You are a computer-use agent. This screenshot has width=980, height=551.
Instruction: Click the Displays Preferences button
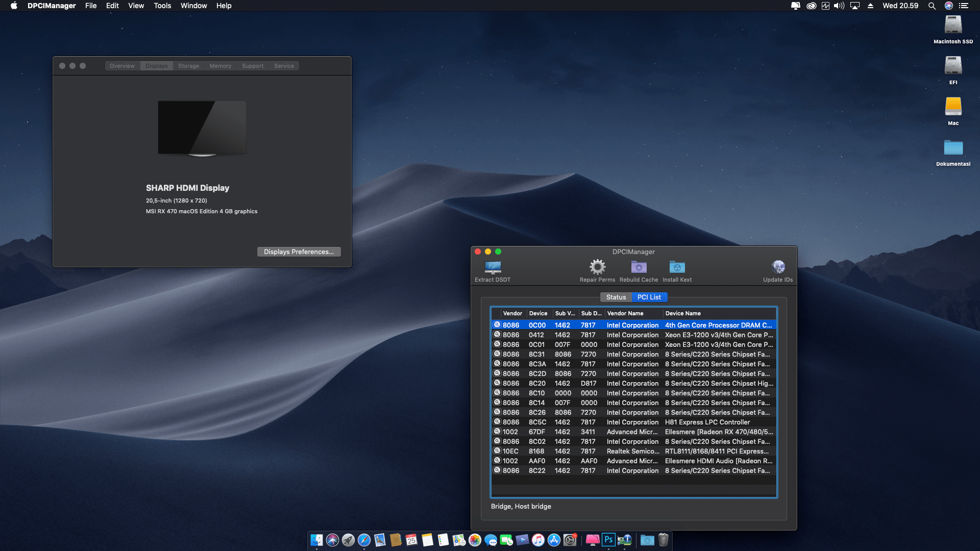click(299, 252)
